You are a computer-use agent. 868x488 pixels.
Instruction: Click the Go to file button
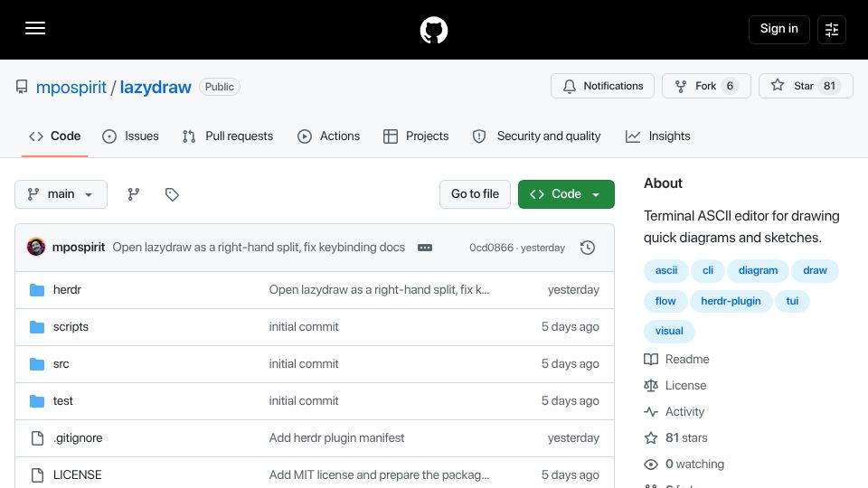pos(475,194)
